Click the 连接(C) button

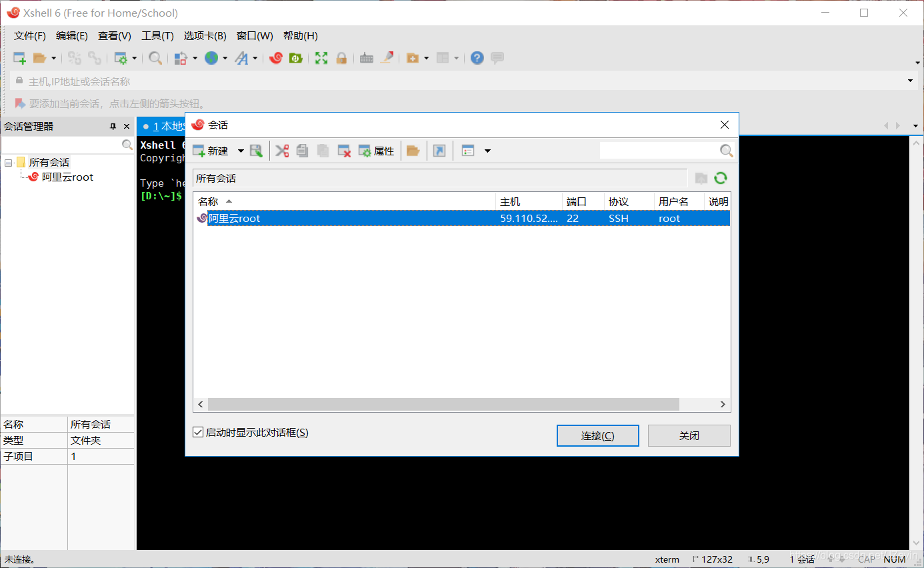pyautogui.click(x=597, y=435)
